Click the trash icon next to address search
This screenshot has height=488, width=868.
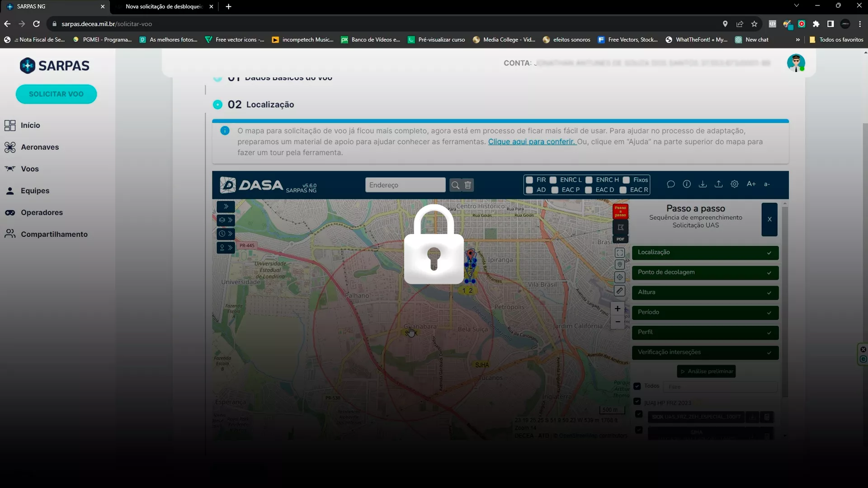pyautogui.click(x=468, y=185)
